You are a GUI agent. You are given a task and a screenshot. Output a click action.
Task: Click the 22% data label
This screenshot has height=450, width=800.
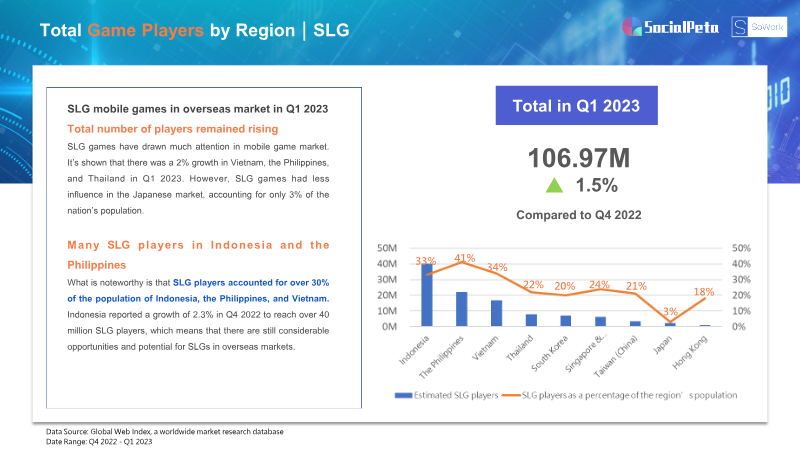pos(533,285)
